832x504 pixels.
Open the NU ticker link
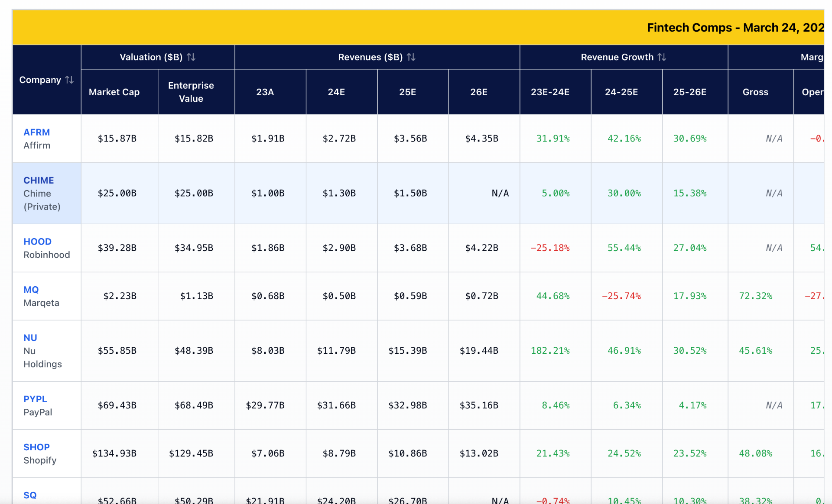click(30, 338)
